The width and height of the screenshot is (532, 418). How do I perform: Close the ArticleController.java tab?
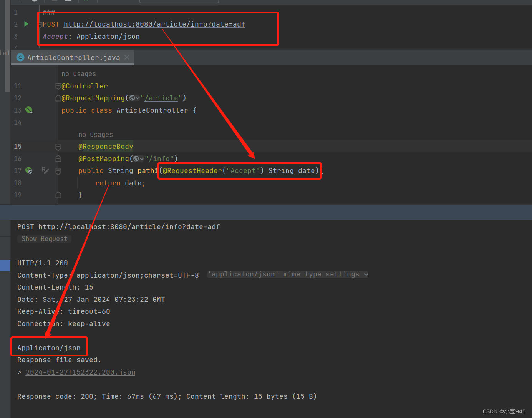tap(127, 57)
